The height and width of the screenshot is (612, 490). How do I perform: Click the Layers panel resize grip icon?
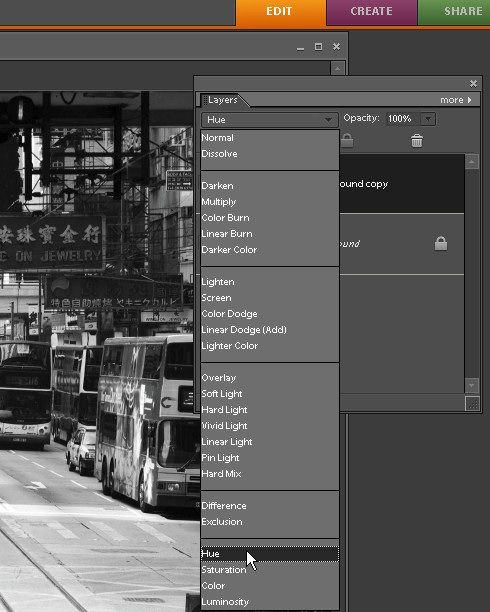pyautogui.click(x=472, y=404)
